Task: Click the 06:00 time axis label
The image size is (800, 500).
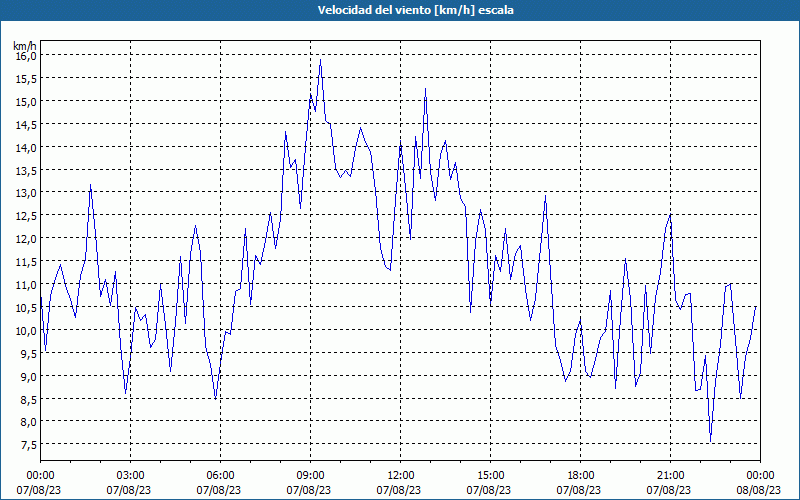Action: click(x=220, y=476)
